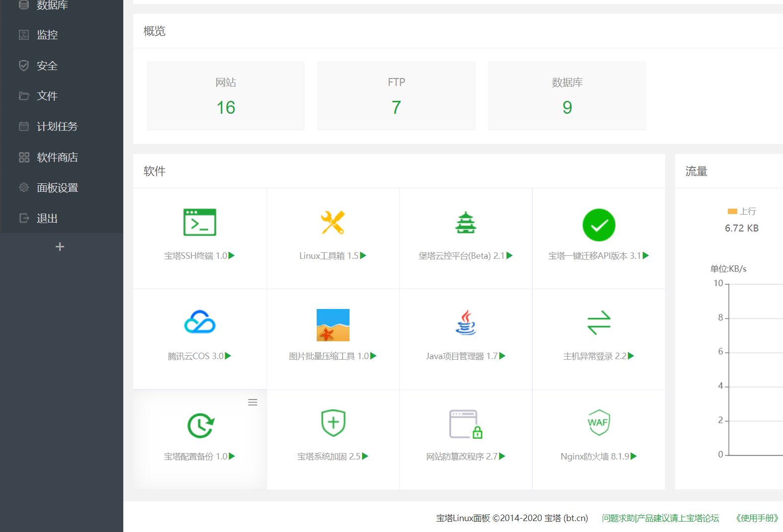
Task: Open the 网站 overview card showing 16
Action: [x=226, y=96]
